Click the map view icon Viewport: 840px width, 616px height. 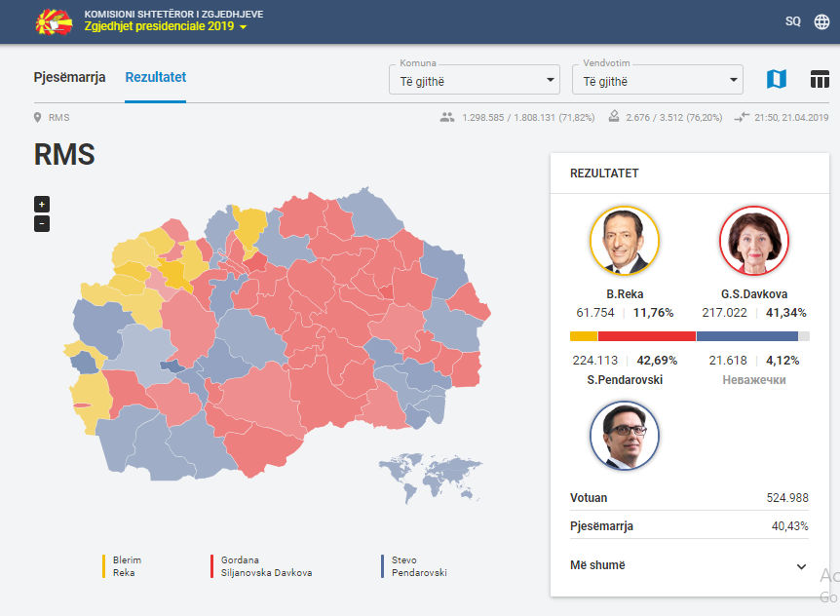(776, 79)
